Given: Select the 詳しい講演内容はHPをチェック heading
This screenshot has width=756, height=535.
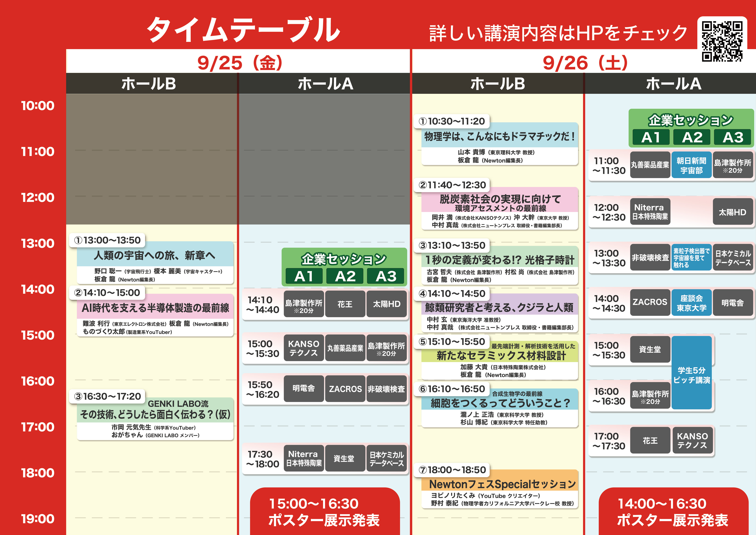Looking at the screenshot, I should 559,33.
